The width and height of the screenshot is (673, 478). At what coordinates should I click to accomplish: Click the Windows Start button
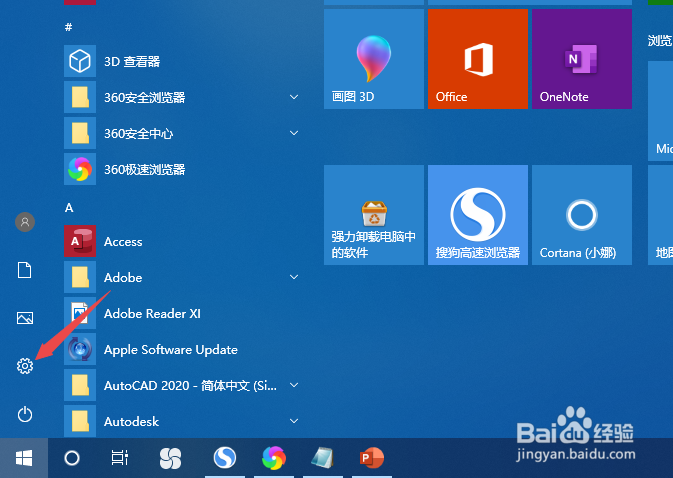click(x=24, y=458)
